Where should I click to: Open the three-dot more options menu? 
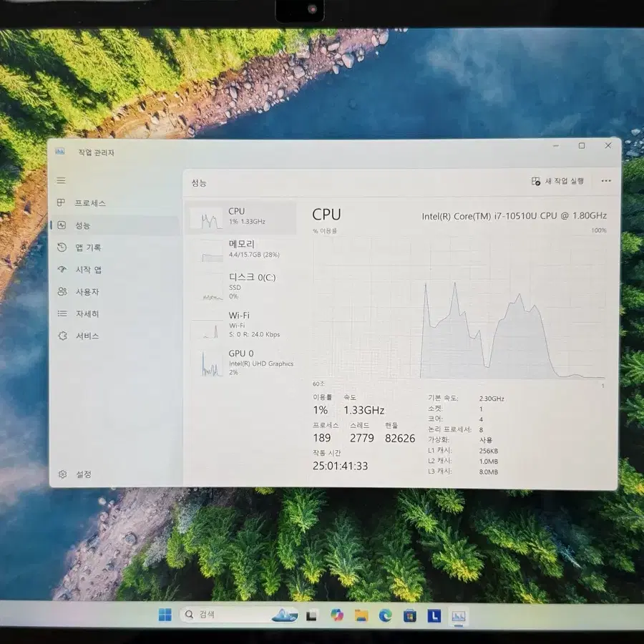tap(606, 181)
